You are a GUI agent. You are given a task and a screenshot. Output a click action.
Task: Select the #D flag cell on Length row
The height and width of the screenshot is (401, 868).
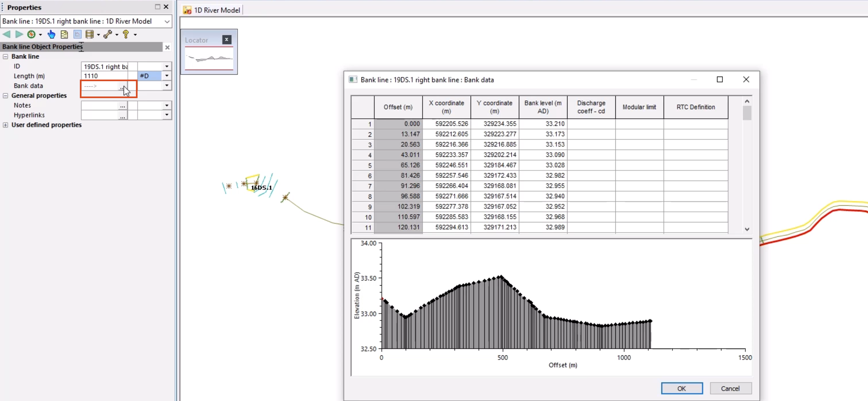click(x=150, y=76)
